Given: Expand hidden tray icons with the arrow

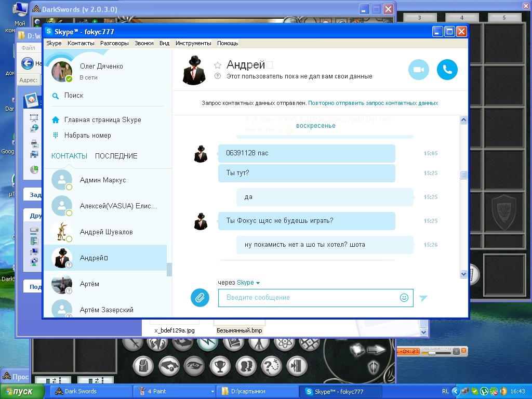Looking at the screenshot, I should click(x=455, y=392).
